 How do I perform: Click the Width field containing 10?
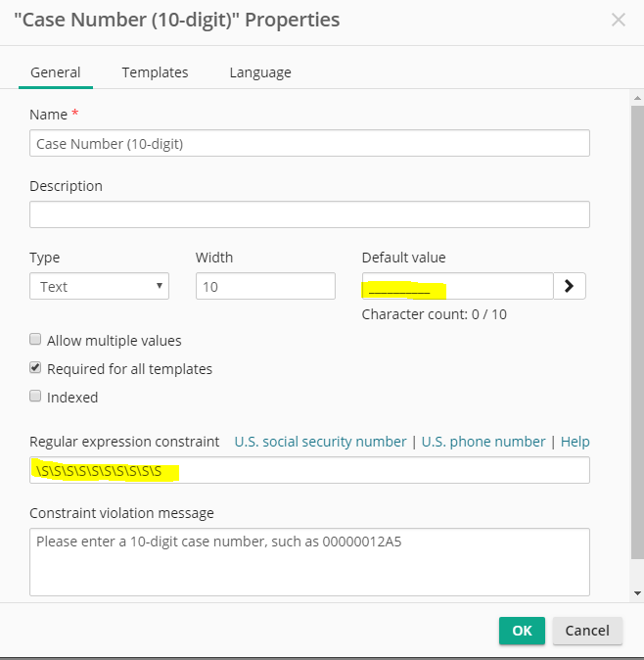pyautogui.click(x=265, y=286)
